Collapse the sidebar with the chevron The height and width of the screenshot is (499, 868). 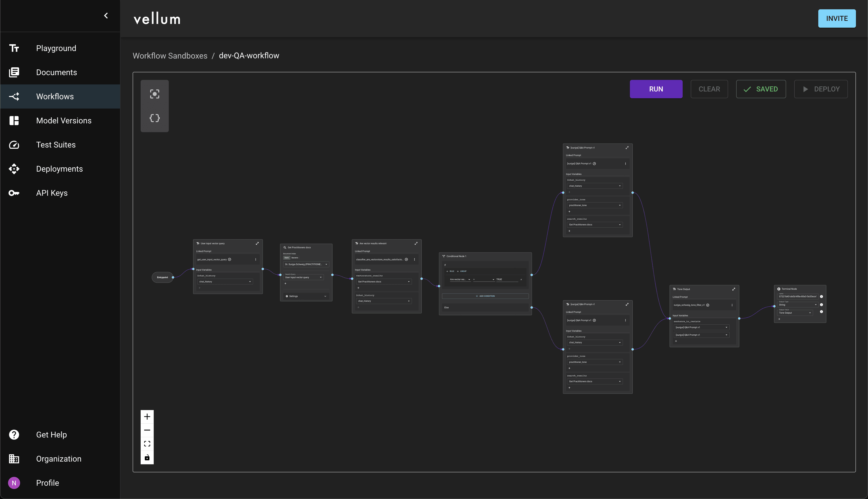tap(106, 15)
